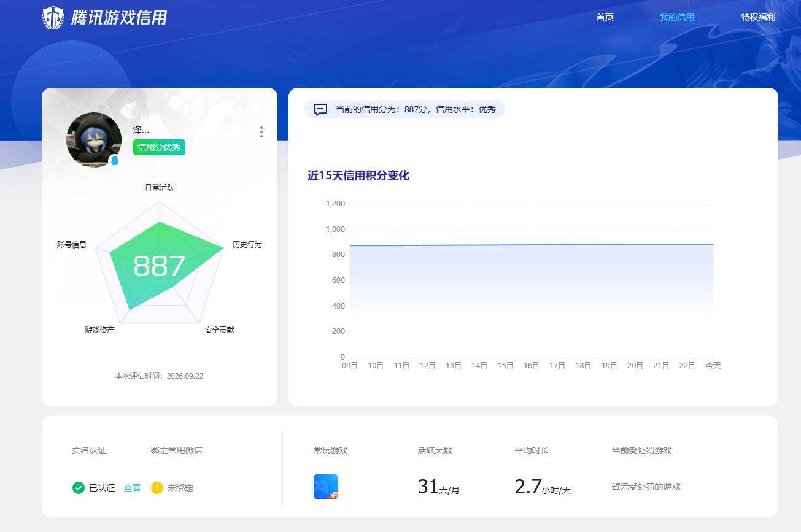Go to the 首页 tab
The width and height of the screenshot is (801, 532).
coord(605,17)
